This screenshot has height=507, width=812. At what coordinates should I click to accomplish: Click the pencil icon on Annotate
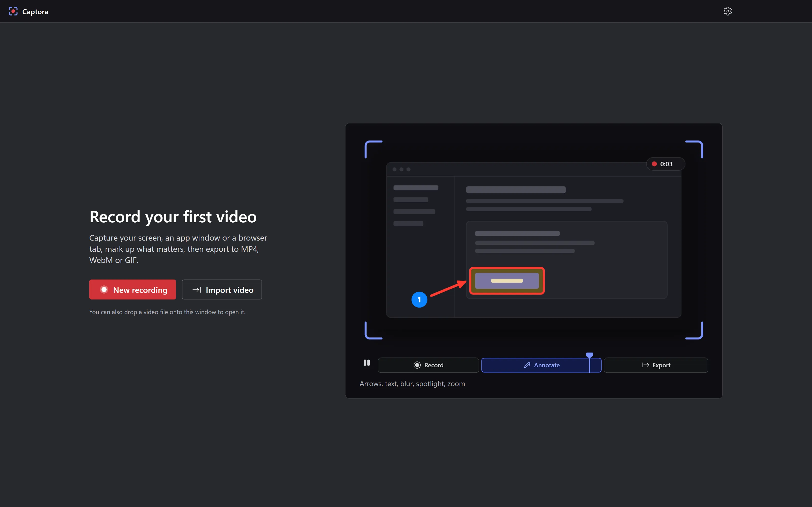(x=527, y=365)
